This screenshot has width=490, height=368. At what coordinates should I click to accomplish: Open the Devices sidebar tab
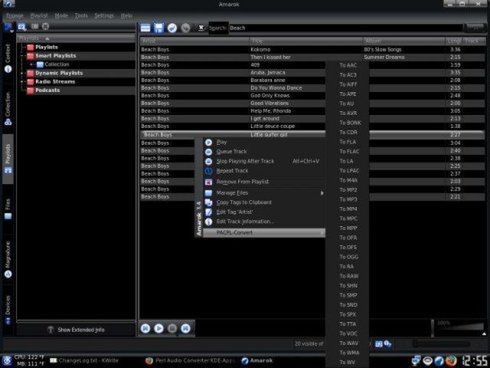coord(8,310)
